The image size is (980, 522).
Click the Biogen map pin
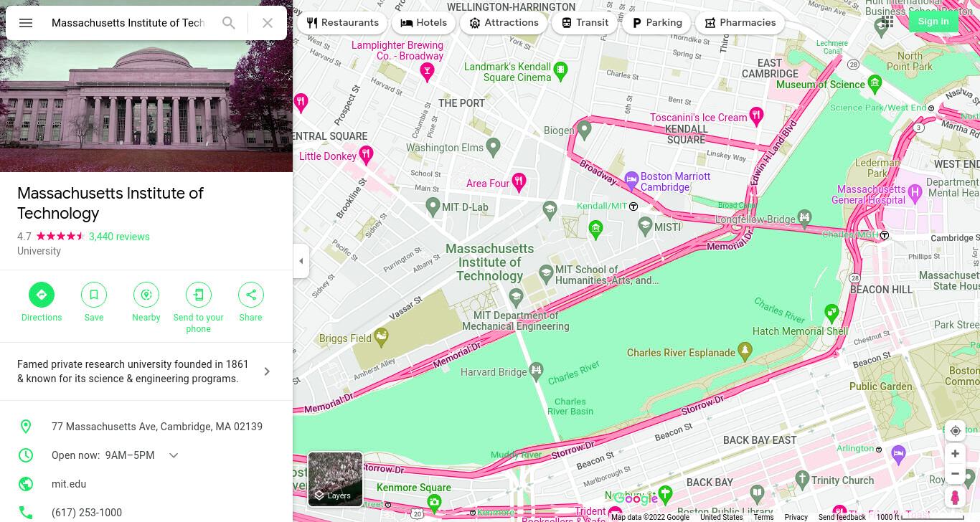coord(584,130)
